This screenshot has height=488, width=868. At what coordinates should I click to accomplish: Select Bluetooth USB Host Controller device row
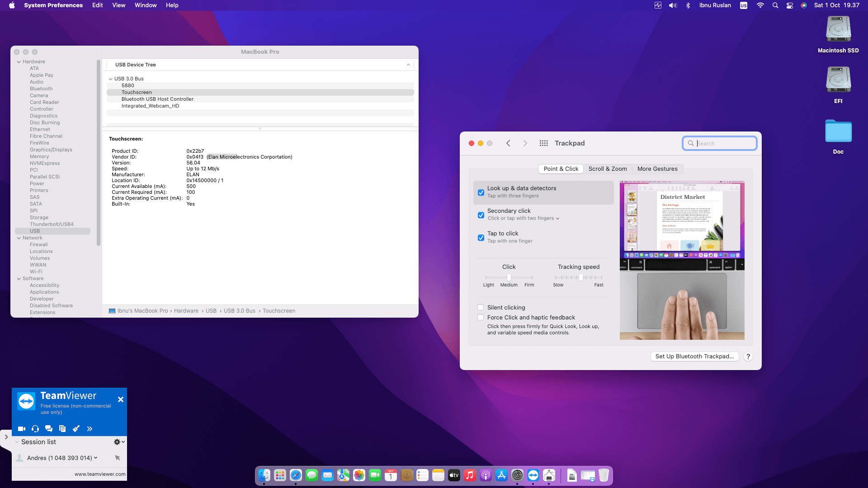260,99
